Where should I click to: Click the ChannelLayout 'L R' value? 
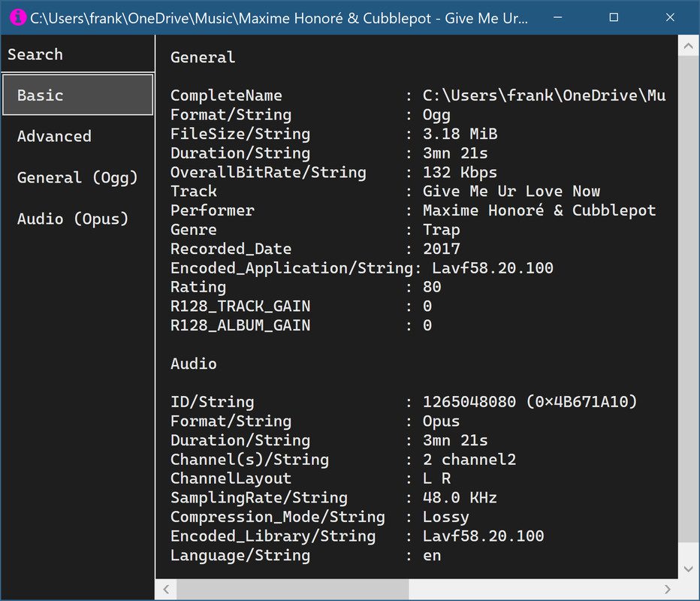(x=436, y=479)
